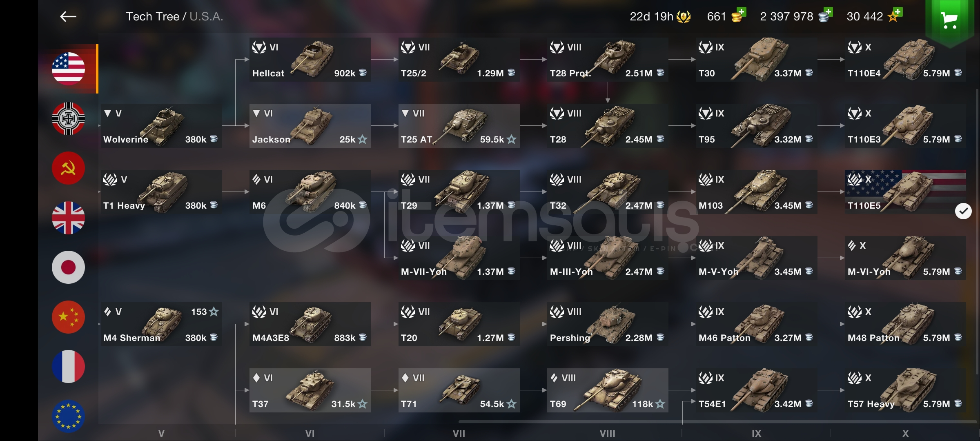Add credits using the silver plus icon

[x=825, y=15]
